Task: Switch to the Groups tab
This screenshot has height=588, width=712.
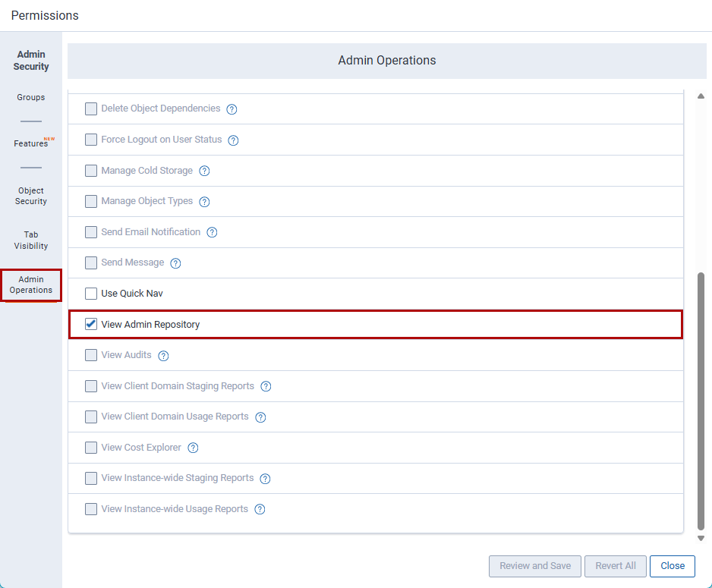Action: click(x=31, y=98)
